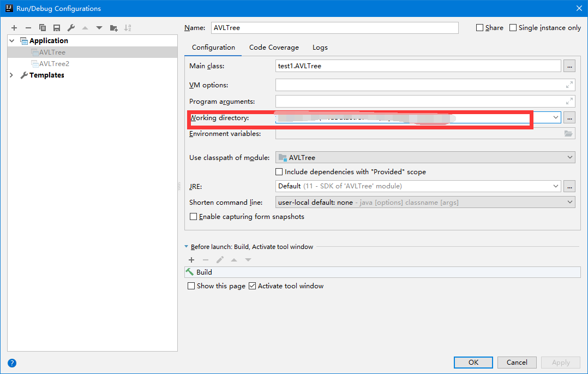Open Working directory dropdown arrow
The width and height of the screenshot is (588, 374).
pyautogui.click(x=555, y=117)
